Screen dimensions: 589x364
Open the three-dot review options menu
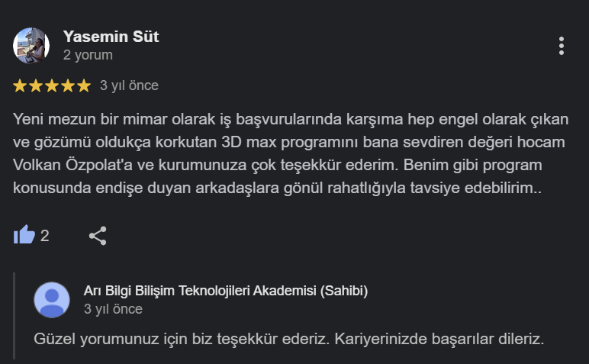[x=562, y=46]
